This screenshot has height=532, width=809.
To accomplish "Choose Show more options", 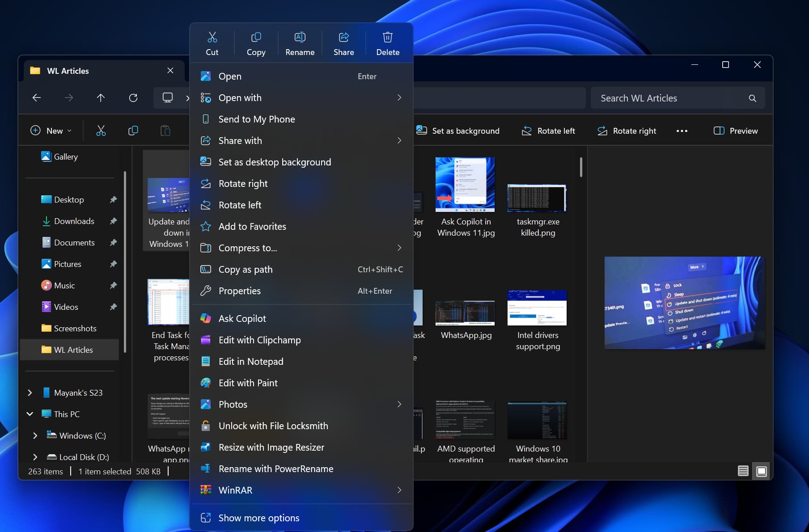I will (x=258, y=518).
